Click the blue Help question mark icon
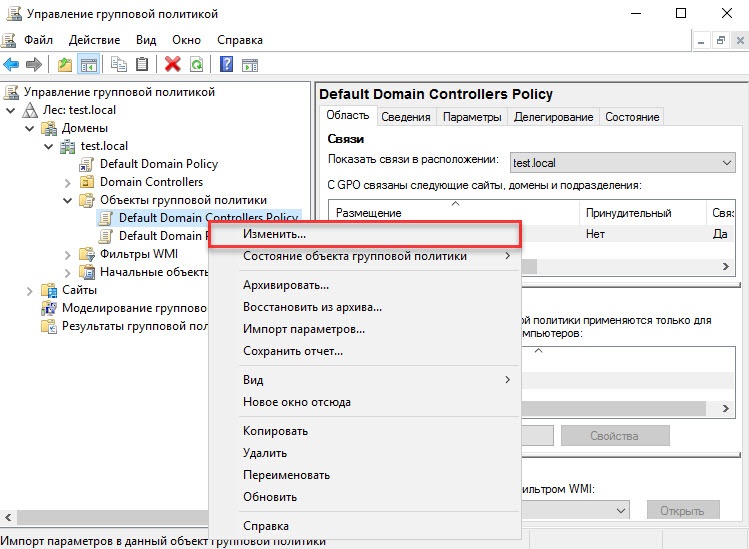This screenshot has width=749, height=549. pyautogui.click(x=226, y=65)
